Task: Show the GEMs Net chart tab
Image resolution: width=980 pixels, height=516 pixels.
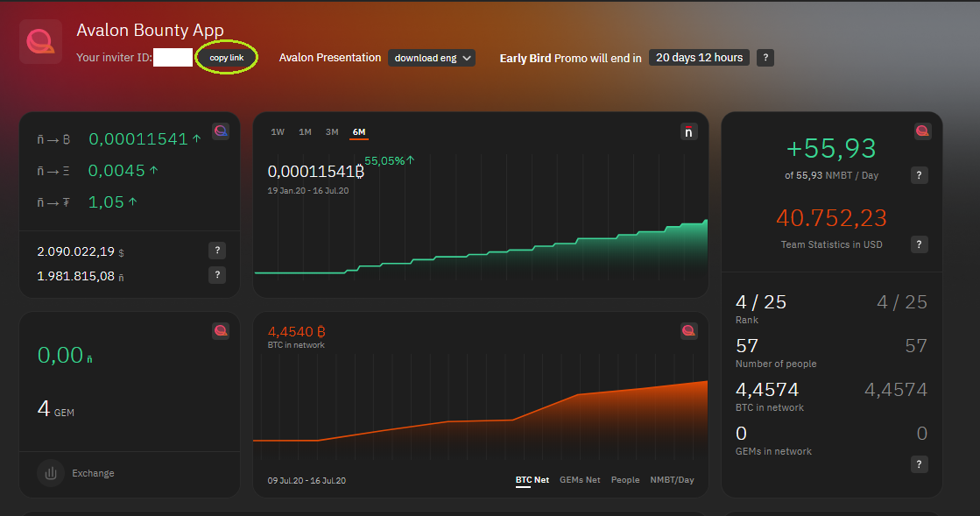Action: (580, 480)
